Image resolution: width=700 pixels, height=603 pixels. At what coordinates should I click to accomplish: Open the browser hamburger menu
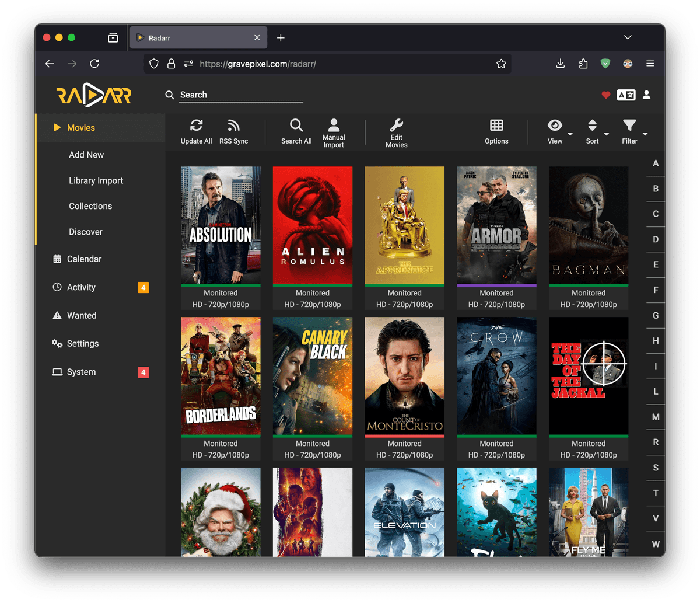tap(650, 64)
